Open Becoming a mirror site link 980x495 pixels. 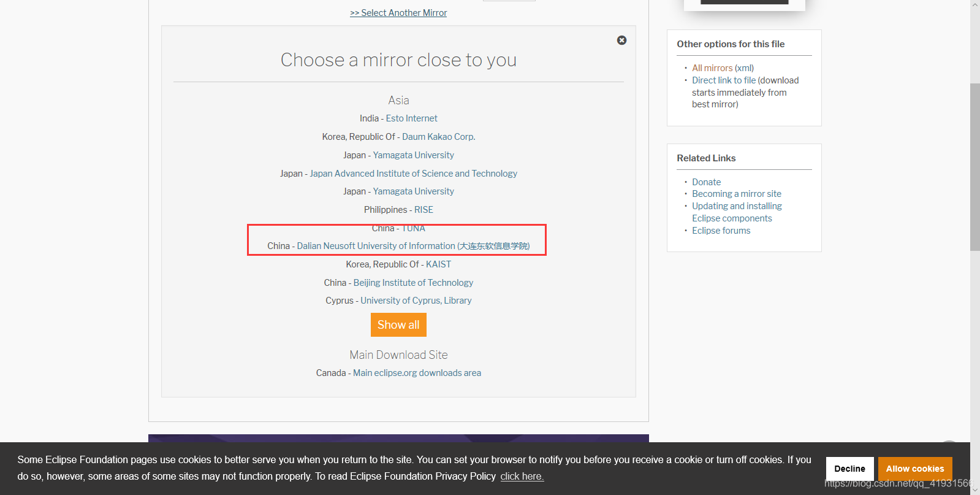tap(737, 194)
